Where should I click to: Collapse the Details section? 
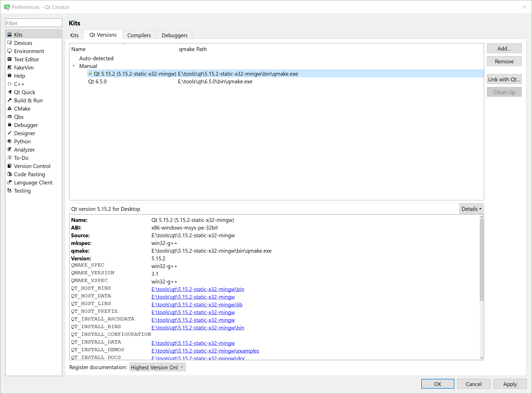[x=471, y=209]
